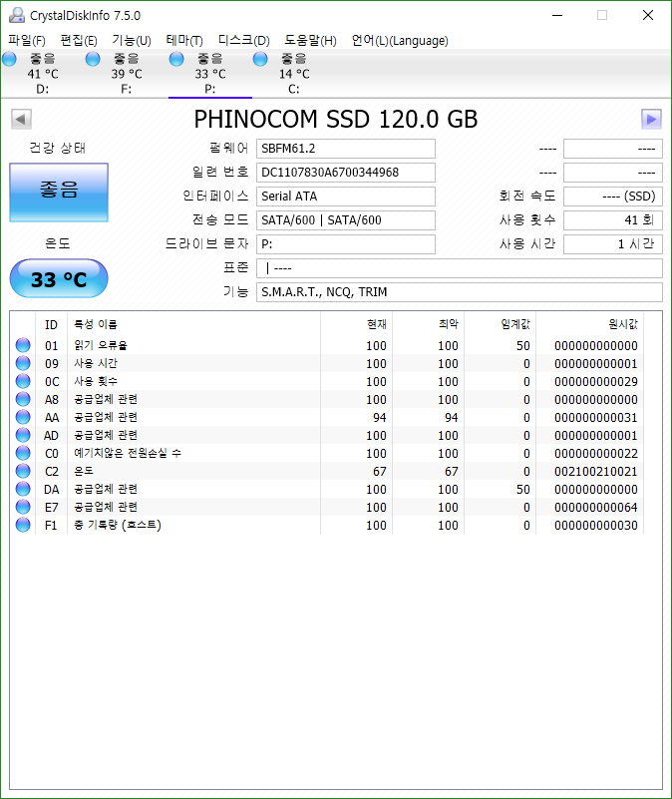Click raw value 000000000064
The image size is (672, 799).
point(595,508)
